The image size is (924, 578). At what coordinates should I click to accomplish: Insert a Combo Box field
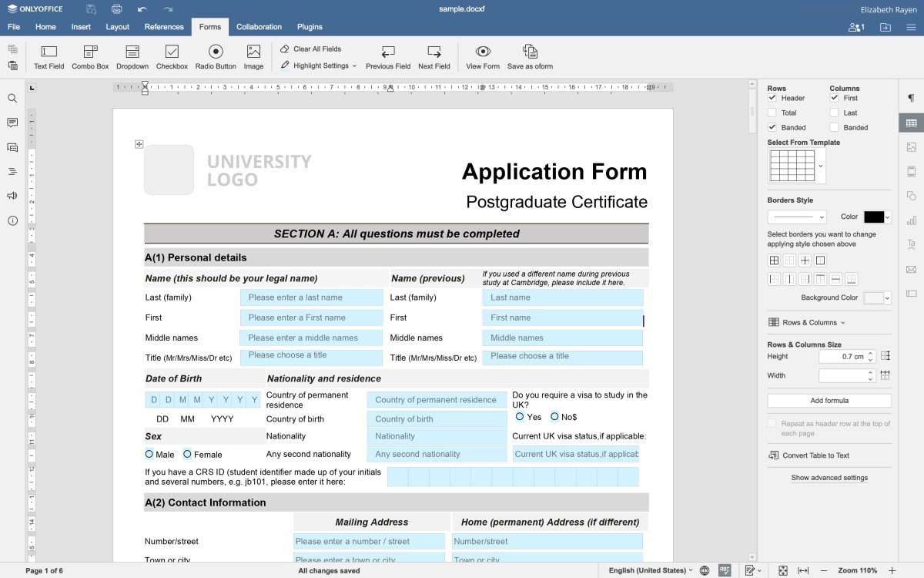click(x=90, y=55)
